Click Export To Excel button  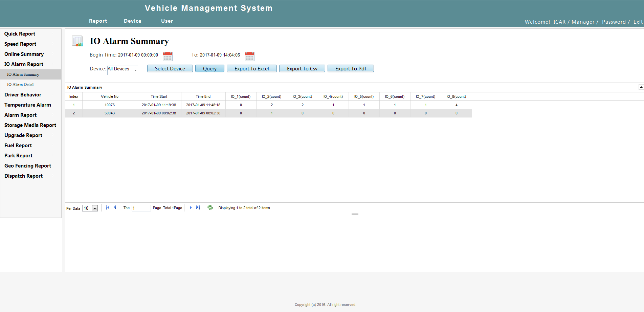pyautogui.click(x=252, y=68)
